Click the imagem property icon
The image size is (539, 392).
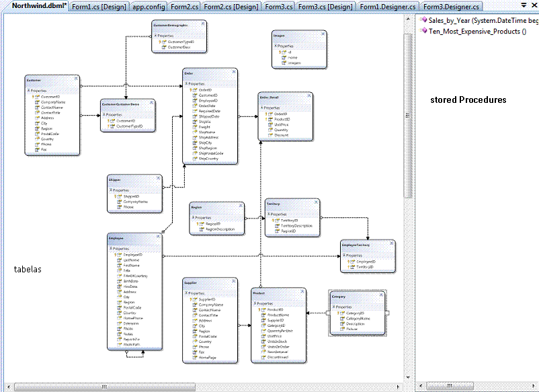284,63
